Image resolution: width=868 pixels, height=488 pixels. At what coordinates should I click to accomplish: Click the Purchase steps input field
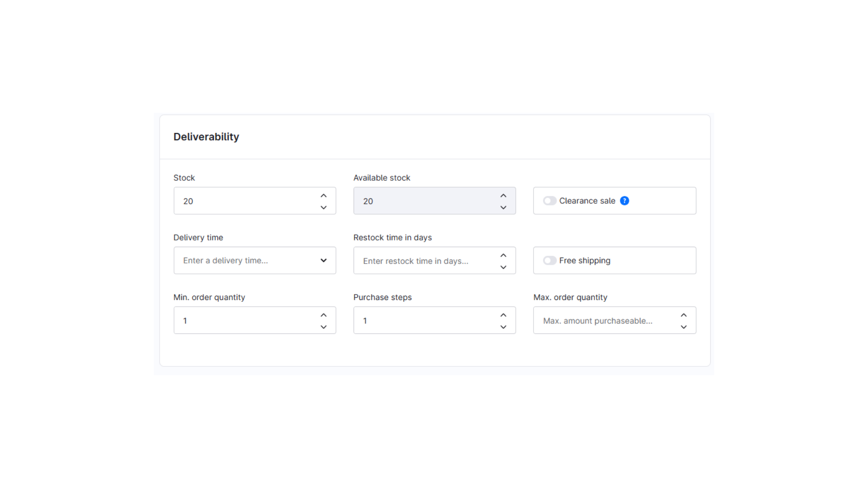tap(425, 320)
